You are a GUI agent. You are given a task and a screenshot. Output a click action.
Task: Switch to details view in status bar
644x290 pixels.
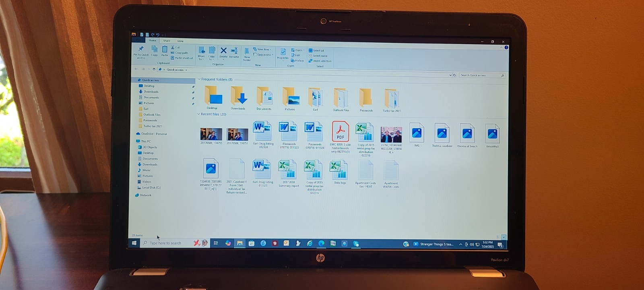click(499, 237)
